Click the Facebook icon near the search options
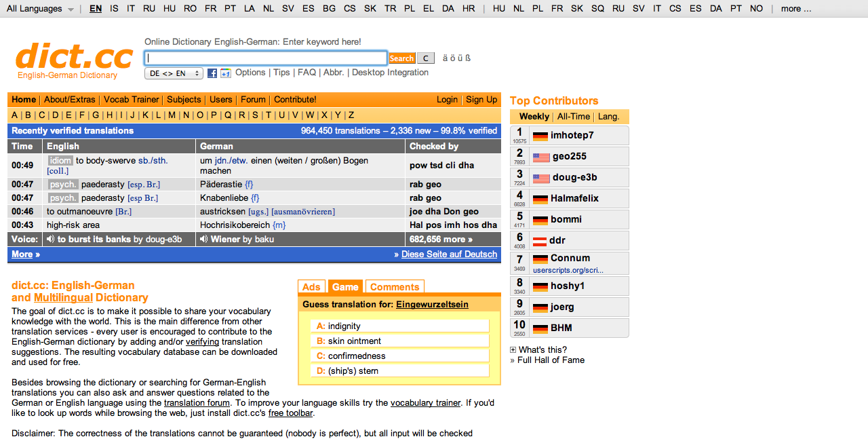 click(x=212, y=73)
